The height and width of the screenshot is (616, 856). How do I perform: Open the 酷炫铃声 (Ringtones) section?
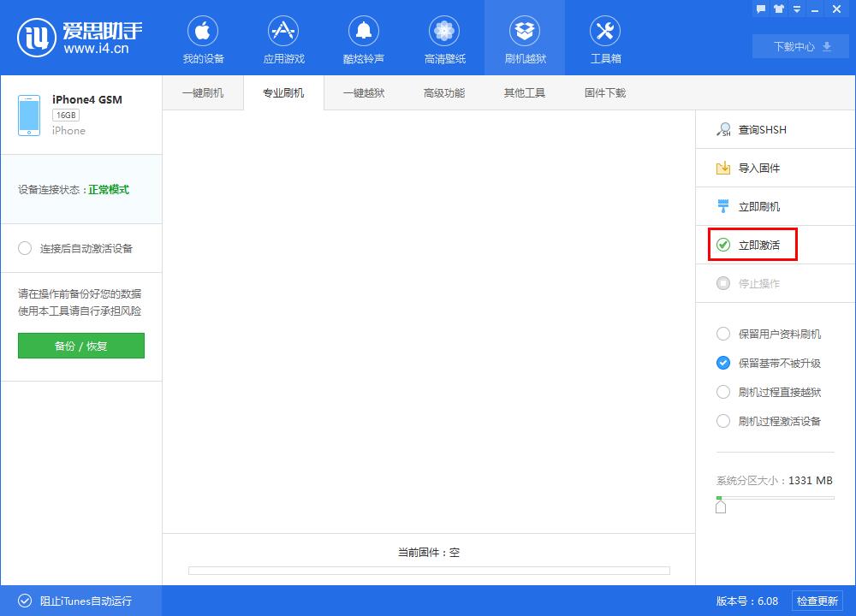click(364, 38)
